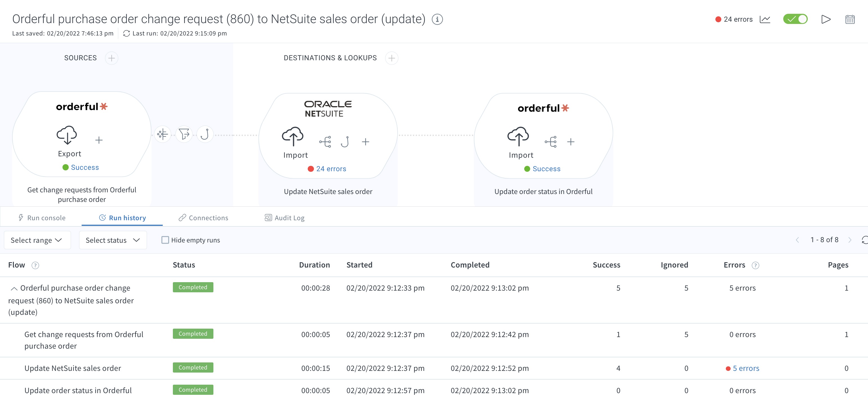This screenshot has width=868, height=401.
Task: Collapse the expanded flow run row
Action: (x=14, y=288)
